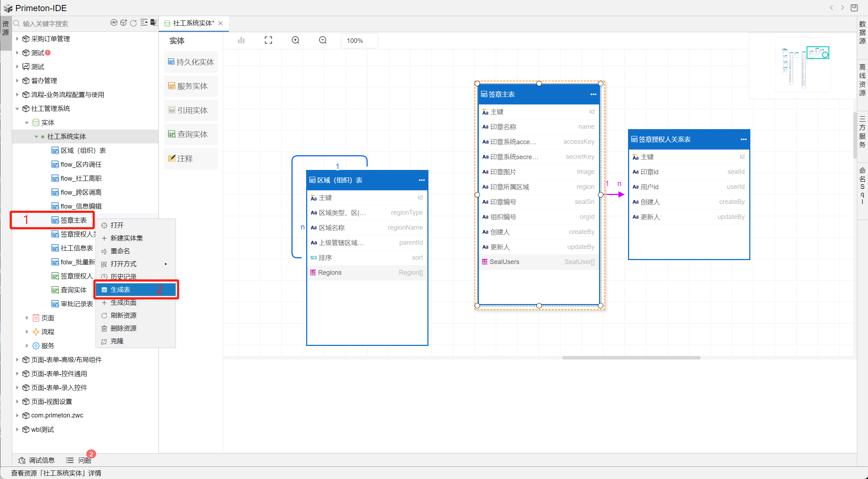This screenshot has height=479, width=868.
Task: Click the fit-to-screen icon in canvas toolbar
Action: [268, 40]
